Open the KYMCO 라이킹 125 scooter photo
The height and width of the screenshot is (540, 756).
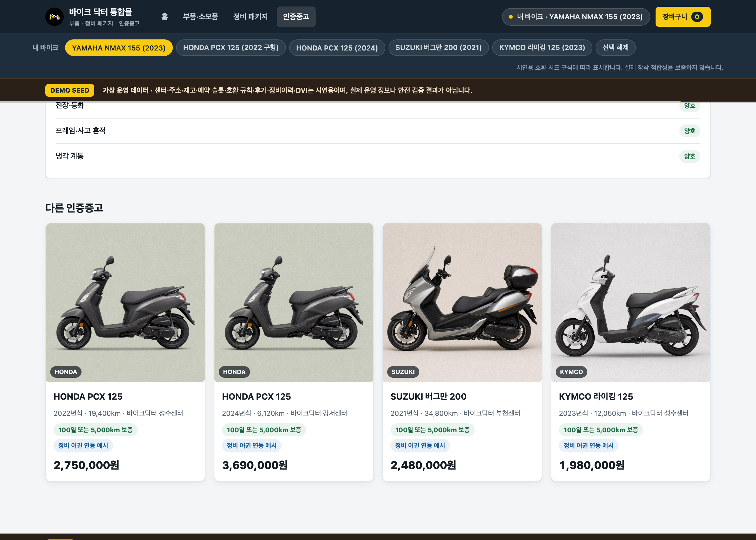coord(631,303)
